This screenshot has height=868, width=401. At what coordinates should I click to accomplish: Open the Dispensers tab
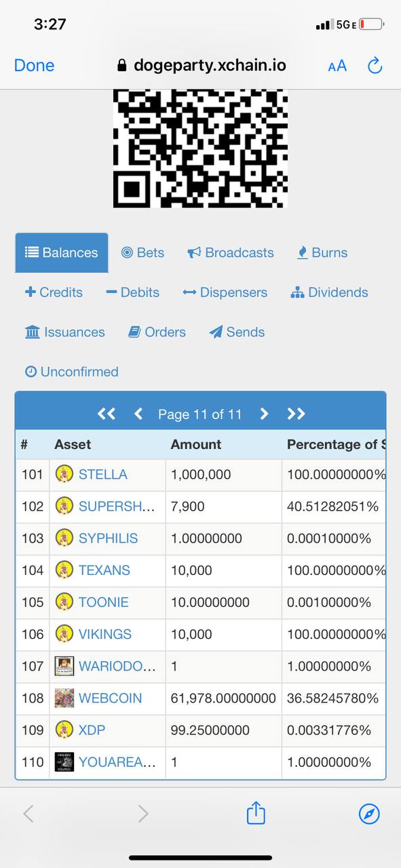coord(225,292)
